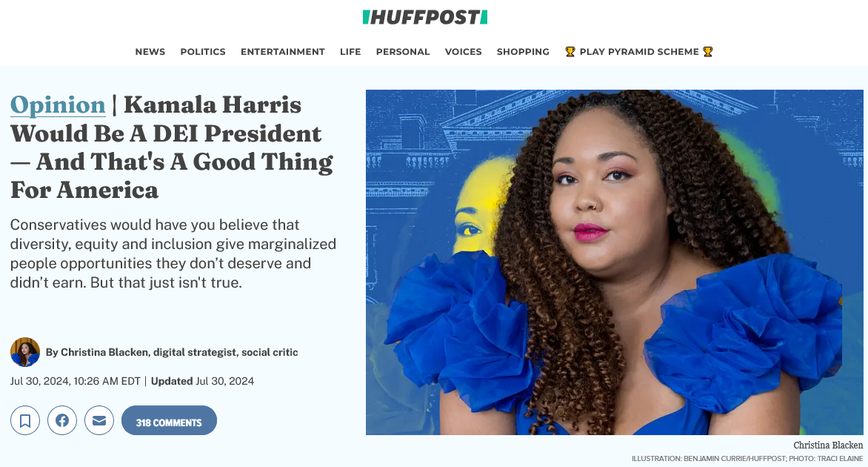Open the Play Pyramid Scheme link
The image size is (868, 467).
click(639, 52)
